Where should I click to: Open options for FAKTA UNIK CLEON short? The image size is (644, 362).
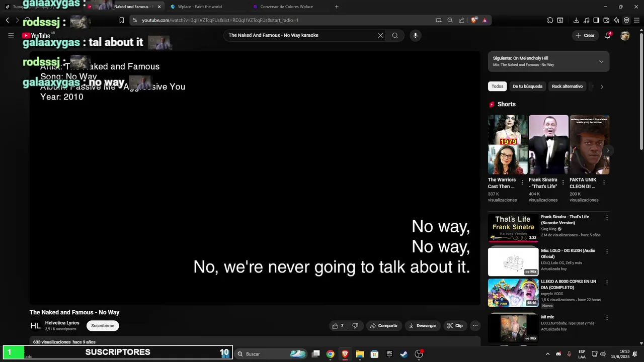[x=604, y=183]
